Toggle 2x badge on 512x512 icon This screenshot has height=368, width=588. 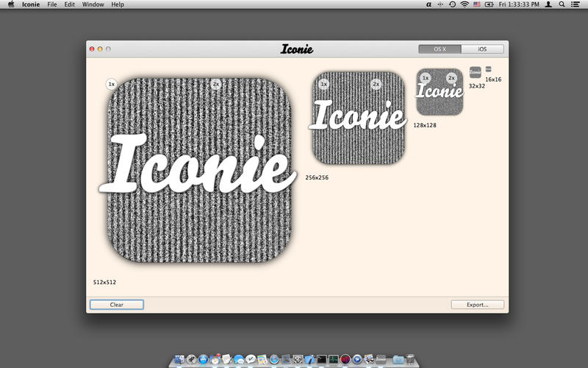pyautogui.click(x=215, y=84)
